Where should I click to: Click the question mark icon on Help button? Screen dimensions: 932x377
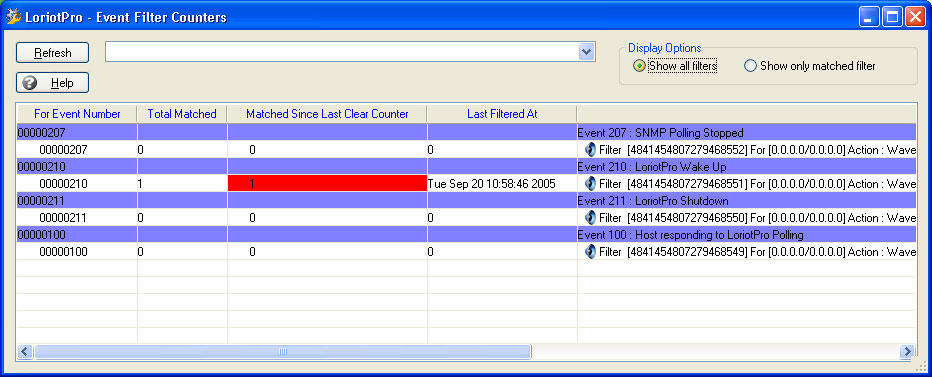[29, 83]
